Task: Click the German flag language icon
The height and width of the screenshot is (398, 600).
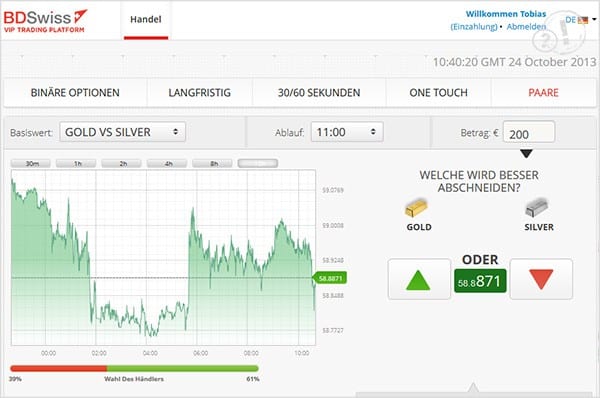Action: 583,20
